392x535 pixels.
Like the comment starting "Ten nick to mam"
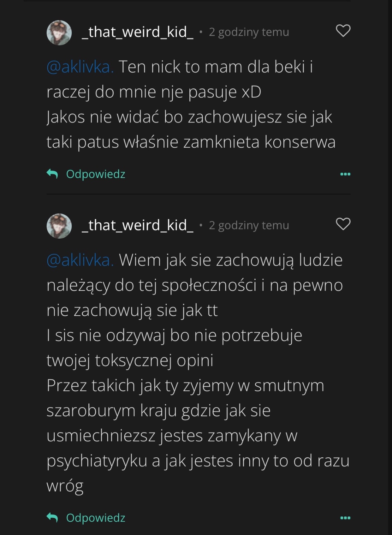[x=343, y=31]
